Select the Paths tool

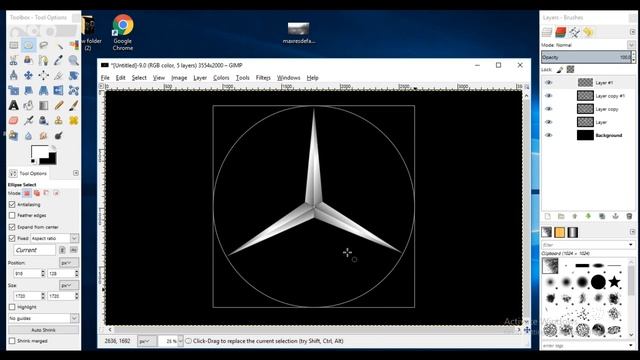(x=43, y=60)
